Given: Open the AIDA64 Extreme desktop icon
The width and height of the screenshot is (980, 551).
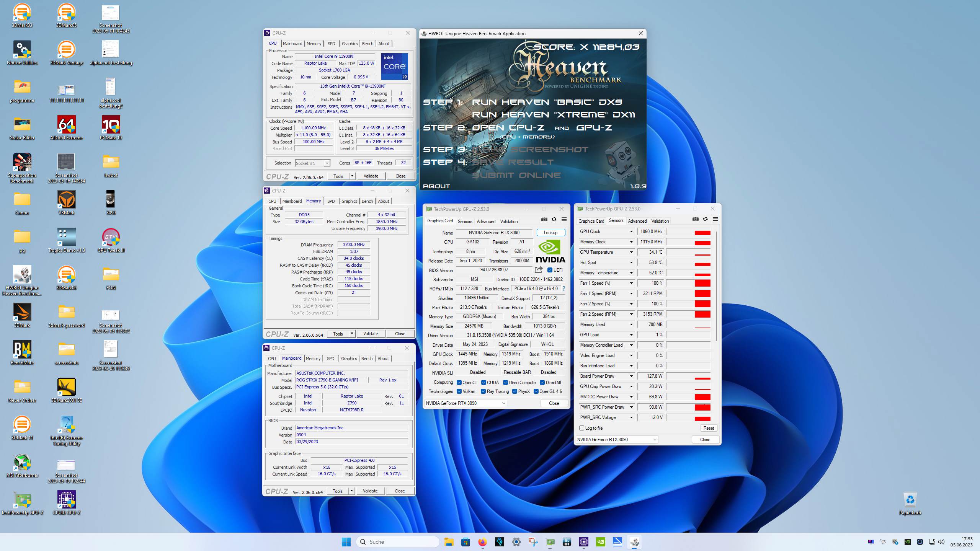Looking at the screenshot, I should [66, 128].
